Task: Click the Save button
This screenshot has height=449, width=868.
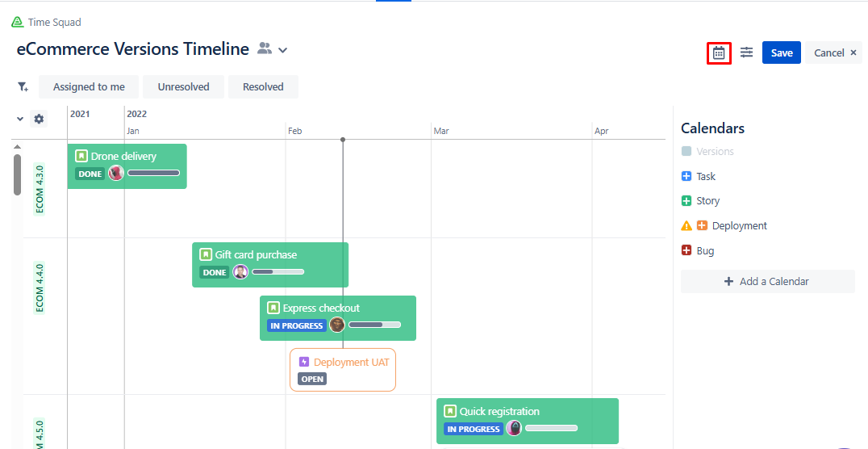Action: click(781, 52)
